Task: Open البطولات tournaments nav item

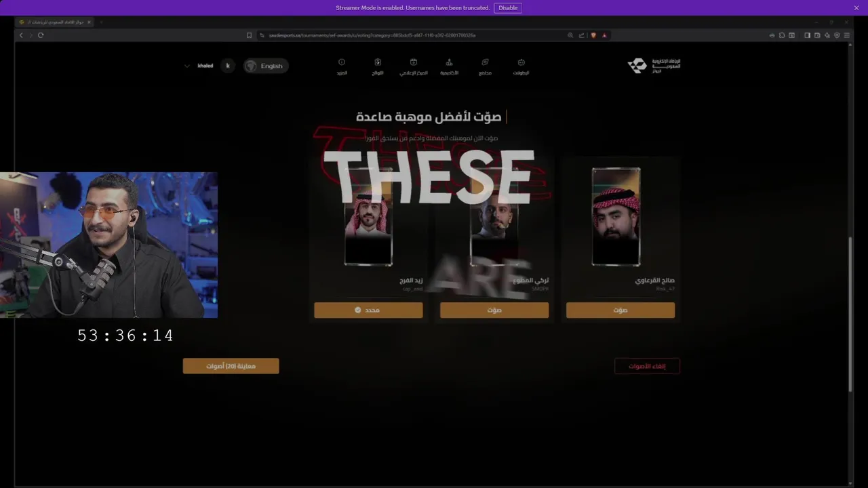Action: [x=521, y=66]
